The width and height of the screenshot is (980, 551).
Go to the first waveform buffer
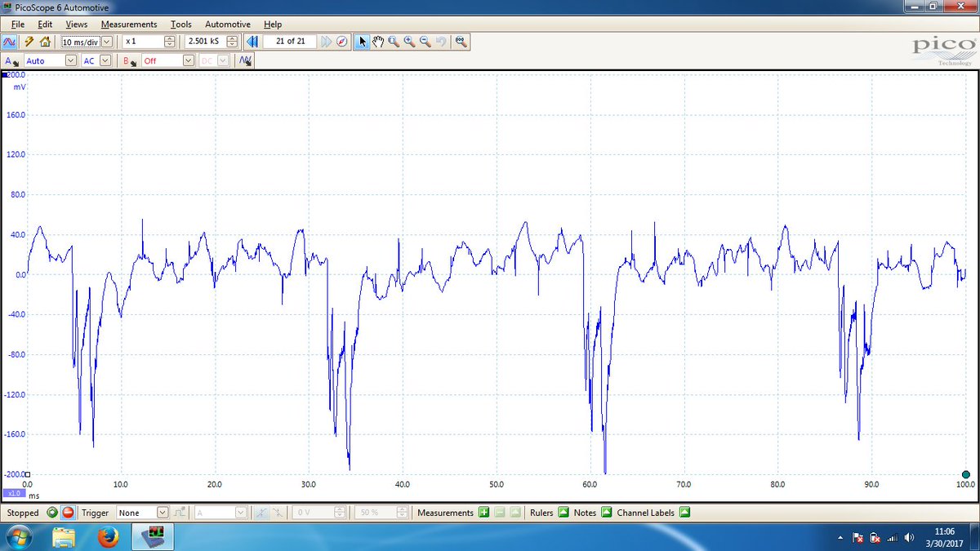click(x=252, y=42)
